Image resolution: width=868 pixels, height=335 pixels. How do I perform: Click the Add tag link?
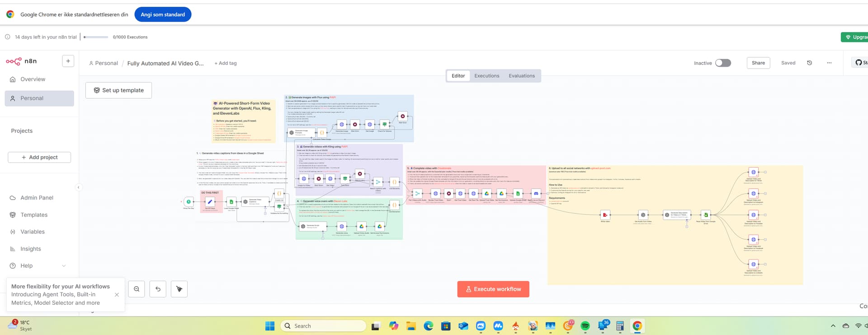(226, 63)
